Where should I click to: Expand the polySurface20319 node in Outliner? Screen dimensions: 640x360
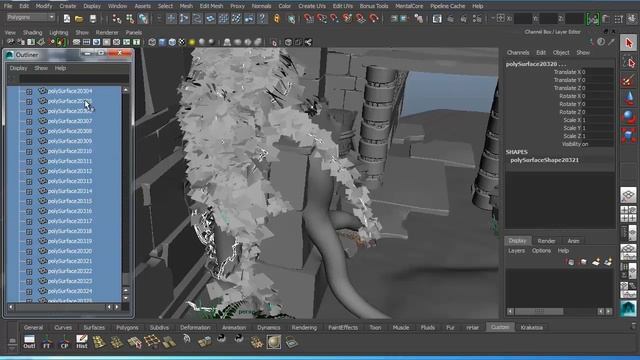(x=29, y=242)
